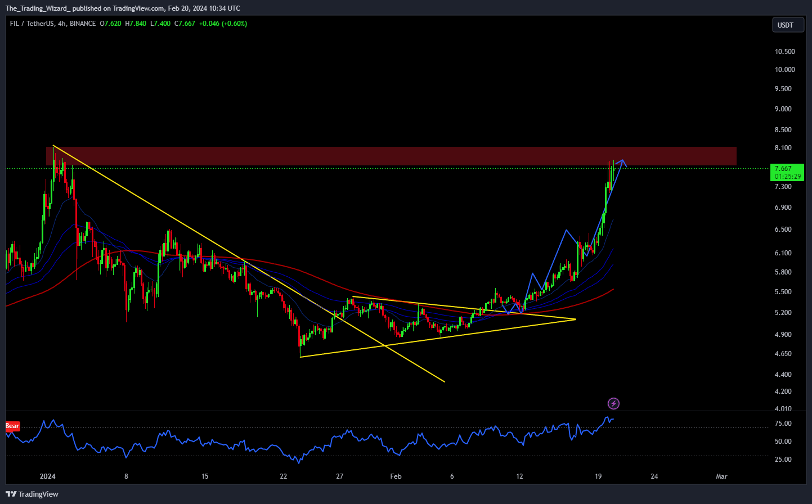
Task: Click the O7.620 open value
Action: click(110, 24)
